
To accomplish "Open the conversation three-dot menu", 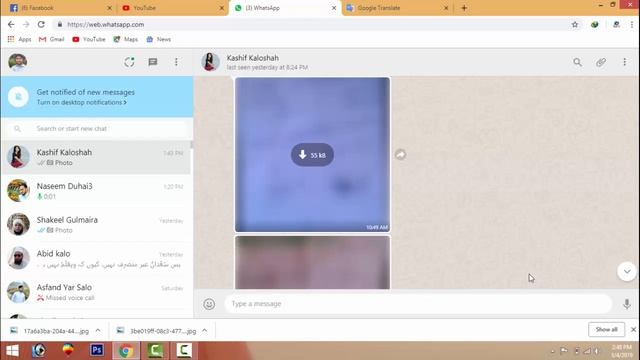I will pyautogui.click(x=624, y=62).
